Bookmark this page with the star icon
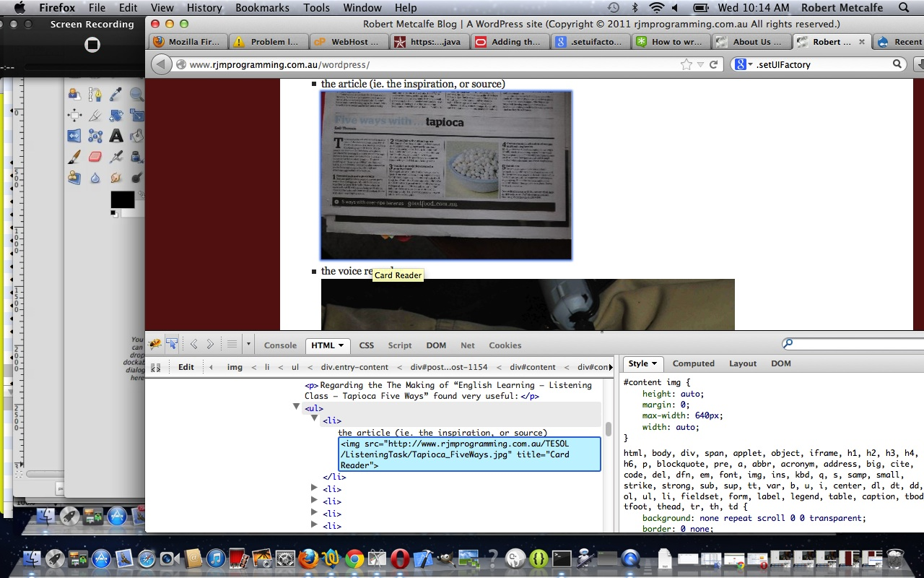 [x=686, y=64]
